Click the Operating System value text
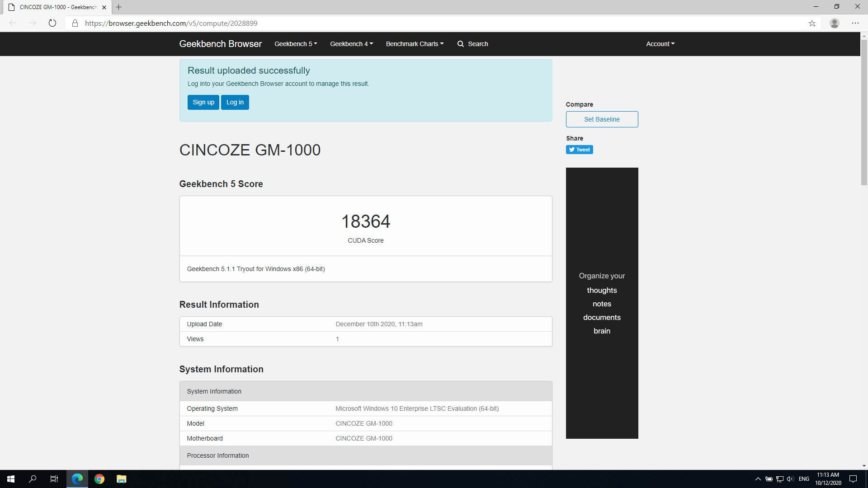868x488 pixels. [417, 408]
